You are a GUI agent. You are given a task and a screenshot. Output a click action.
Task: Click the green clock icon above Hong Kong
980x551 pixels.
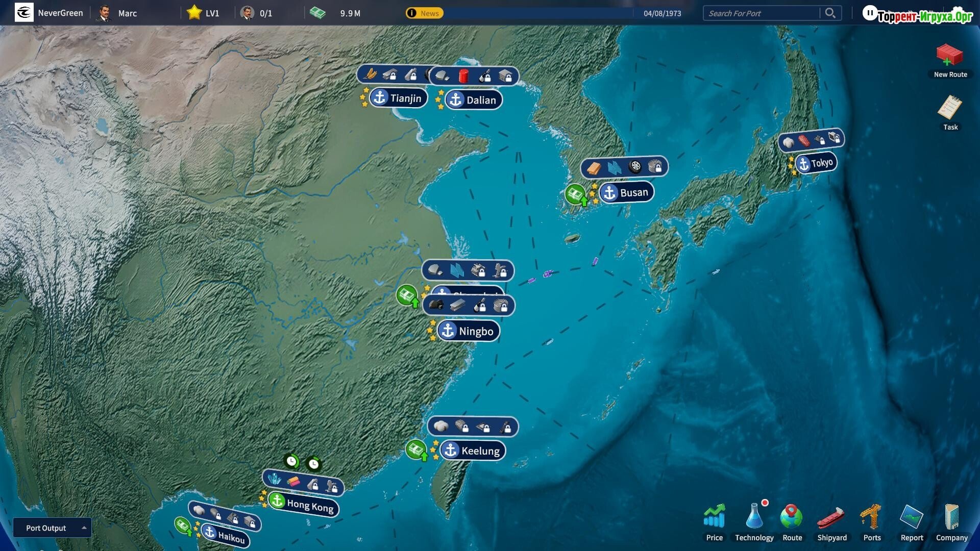pyautogui.click(x=291, y=461)
